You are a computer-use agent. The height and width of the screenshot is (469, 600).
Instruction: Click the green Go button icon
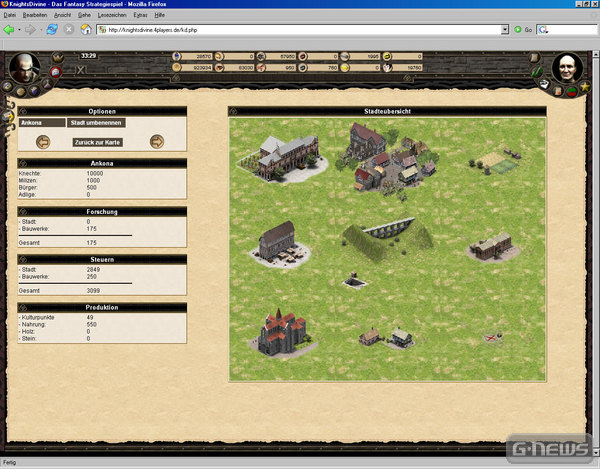[x=517, y=29]
